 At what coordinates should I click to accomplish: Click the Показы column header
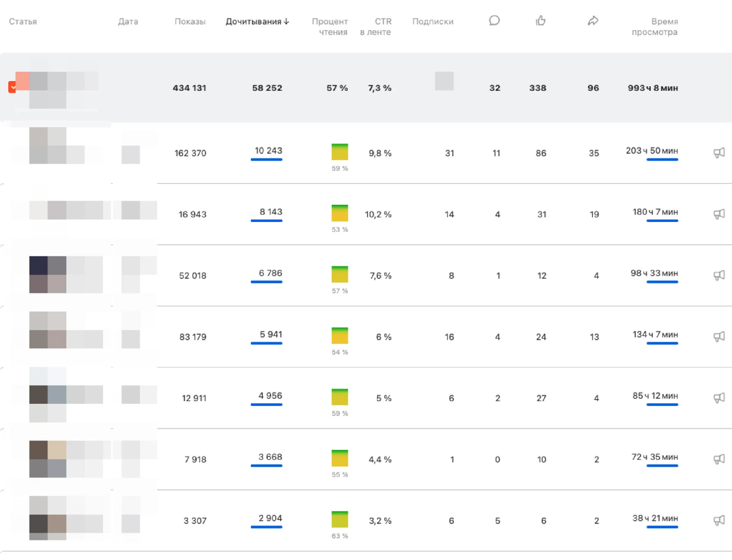190,22
